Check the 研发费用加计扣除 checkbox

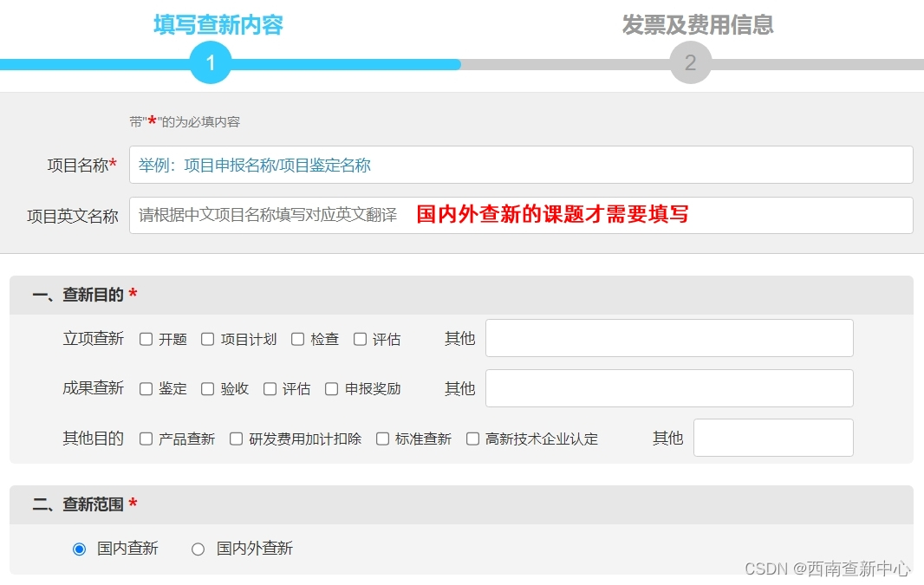click(237, 439)
